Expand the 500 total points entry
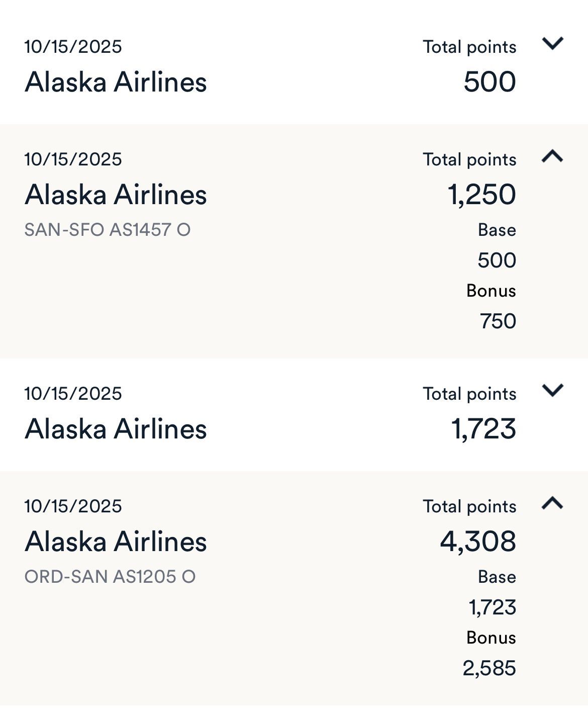 [552, 44]
